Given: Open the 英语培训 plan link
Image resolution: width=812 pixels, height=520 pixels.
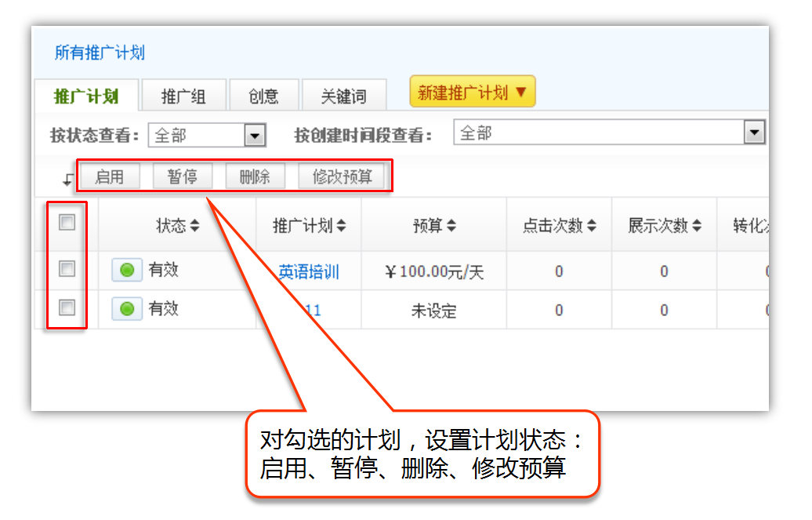Looking at the screenshot, I should pos(309,272).
